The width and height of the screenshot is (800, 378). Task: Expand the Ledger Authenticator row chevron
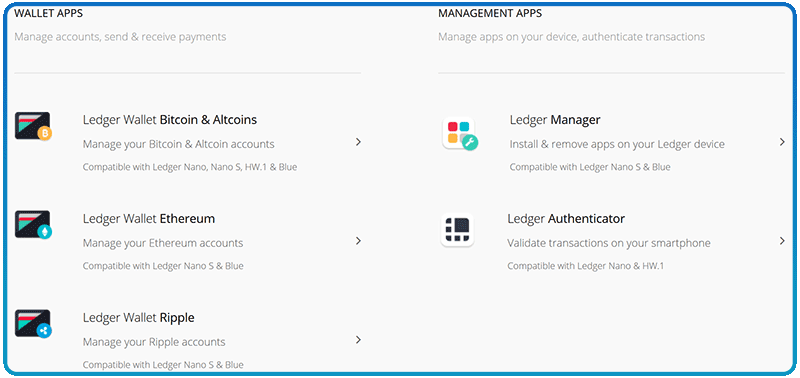782,241
